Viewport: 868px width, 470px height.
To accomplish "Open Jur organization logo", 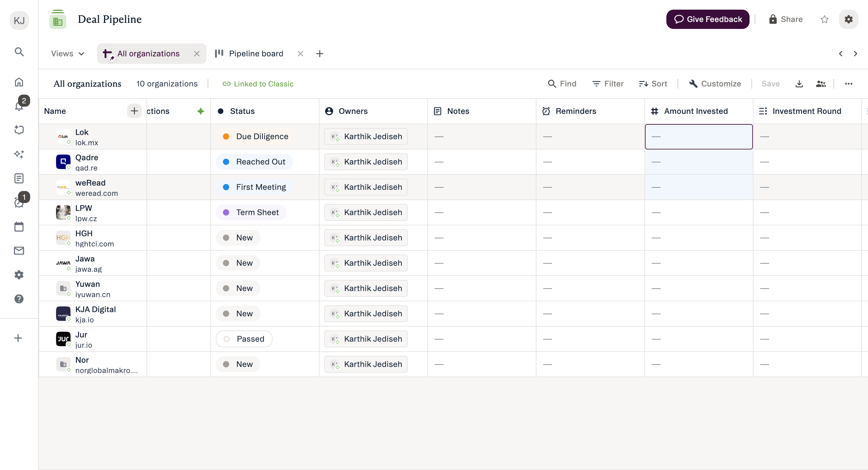I will pos(63,339).
